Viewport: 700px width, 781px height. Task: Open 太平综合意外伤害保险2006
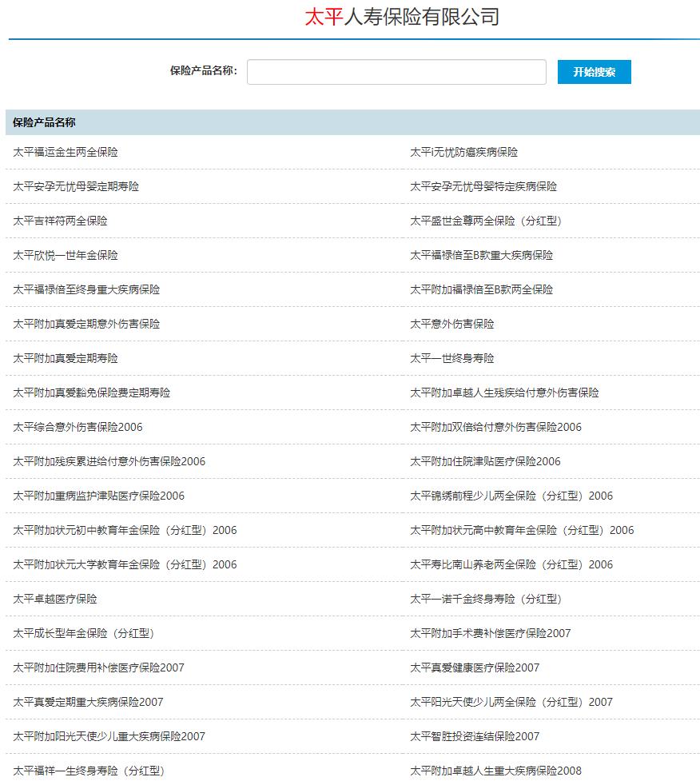pos(74,427)
